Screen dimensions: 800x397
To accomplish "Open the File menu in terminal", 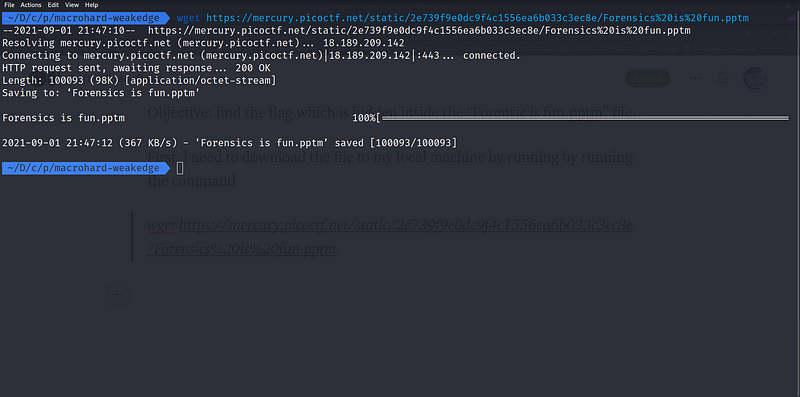I will point(9,5).
